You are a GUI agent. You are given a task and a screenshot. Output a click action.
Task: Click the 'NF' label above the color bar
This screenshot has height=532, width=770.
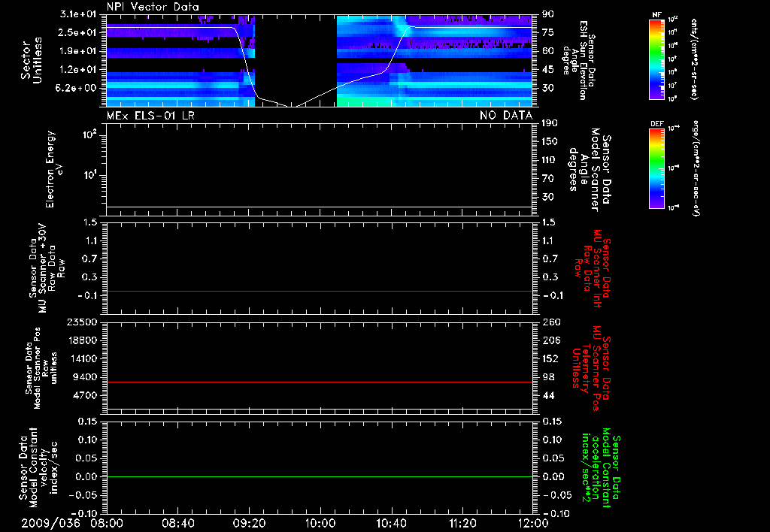(x=656, y=15)
